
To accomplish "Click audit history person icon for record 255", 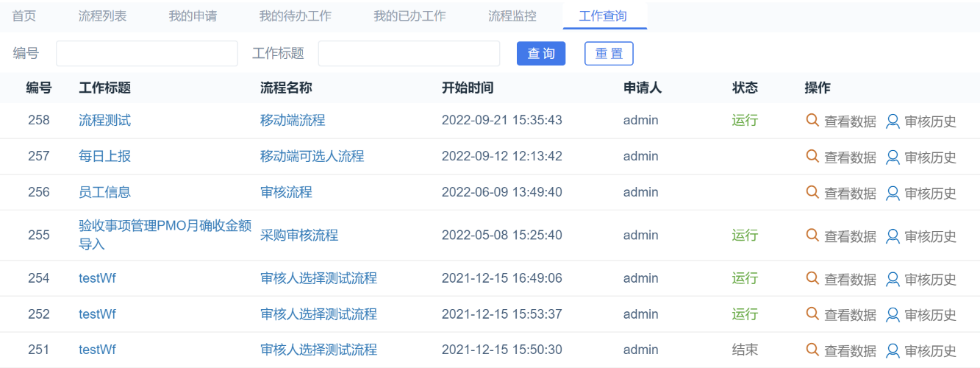I will click(893, 236).
